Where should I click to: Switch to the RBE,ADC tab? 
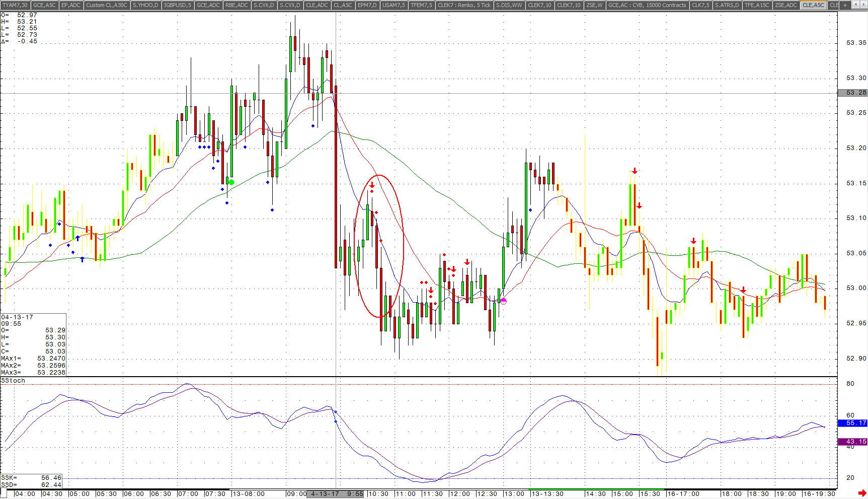(236, 5)
